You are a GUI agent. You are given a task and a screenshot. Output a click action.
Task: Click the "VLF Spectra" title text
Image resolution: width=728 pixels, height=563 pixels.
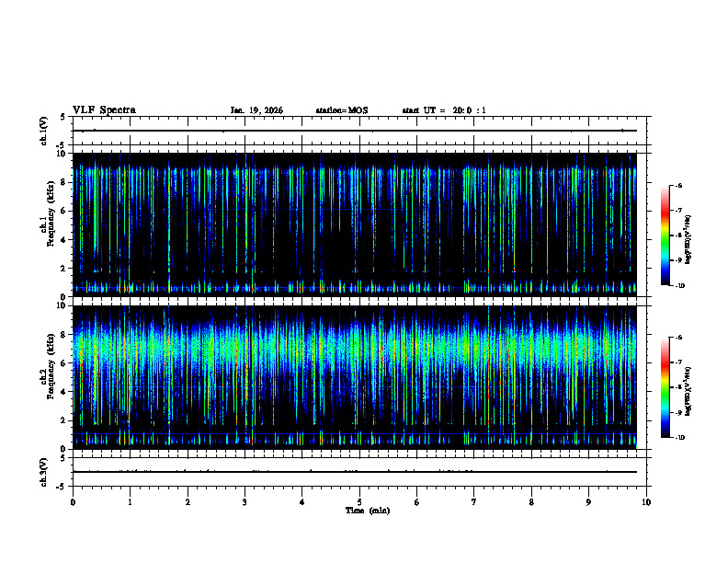[104, 110]
